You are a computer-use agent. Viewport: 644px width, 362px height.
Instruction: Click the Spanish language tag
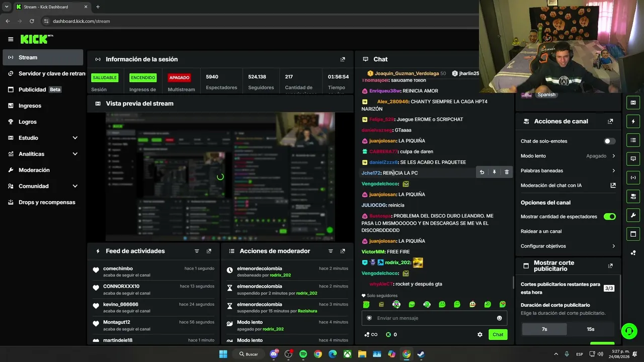pos(546,95)
